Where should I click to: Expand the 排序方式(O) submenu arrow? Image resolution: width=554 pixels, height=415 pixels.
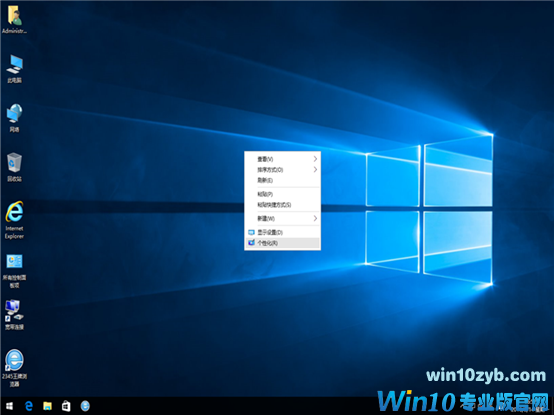coord(315,170)
